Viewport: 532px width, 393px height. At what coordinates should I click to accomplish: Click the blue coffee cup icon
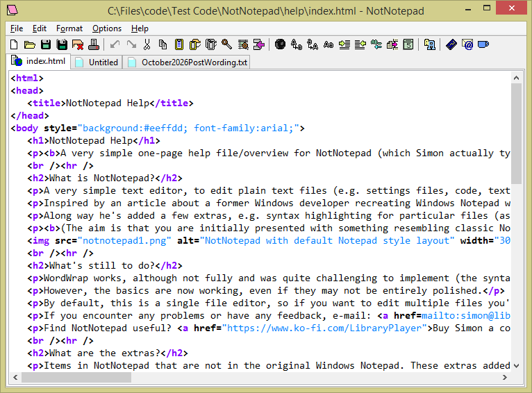click(483, 44)
